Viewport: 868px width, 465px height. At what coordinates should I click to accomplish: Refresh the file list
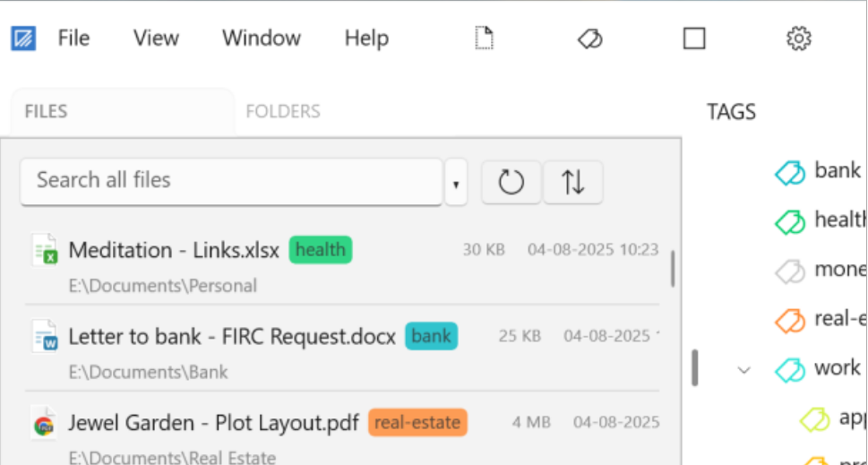coord(511,183)
